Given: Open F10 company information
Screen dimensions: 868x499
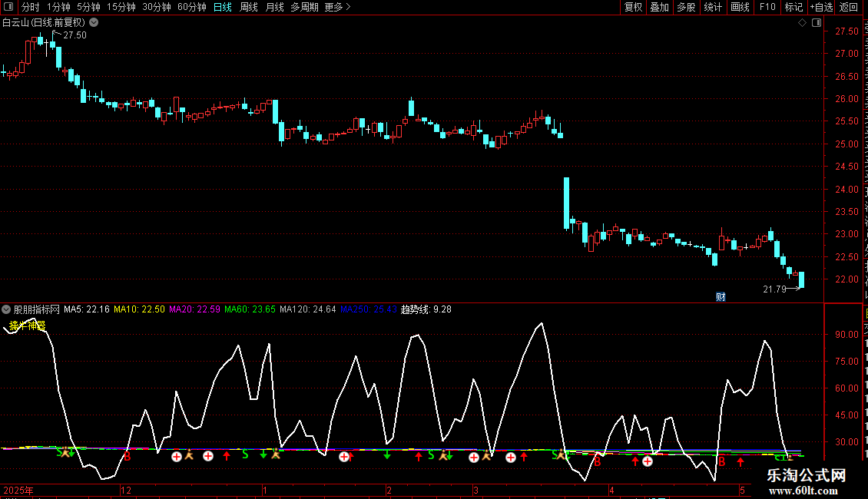Looking at the screenshot, I should pos(767,7).
